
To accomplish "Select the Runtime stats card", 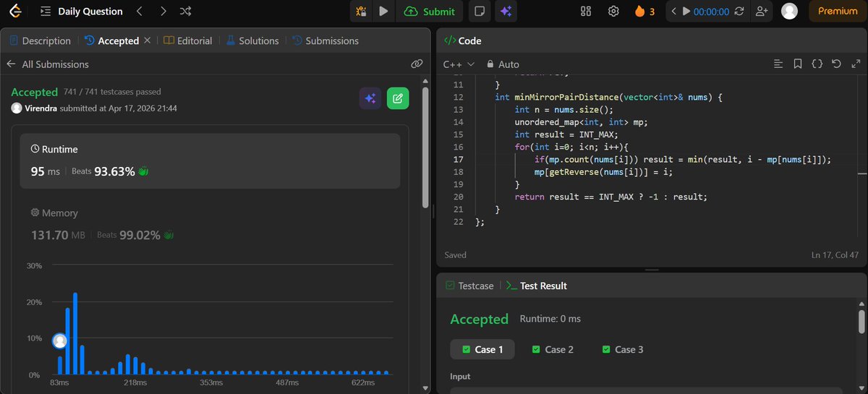I will click(210, 160).
